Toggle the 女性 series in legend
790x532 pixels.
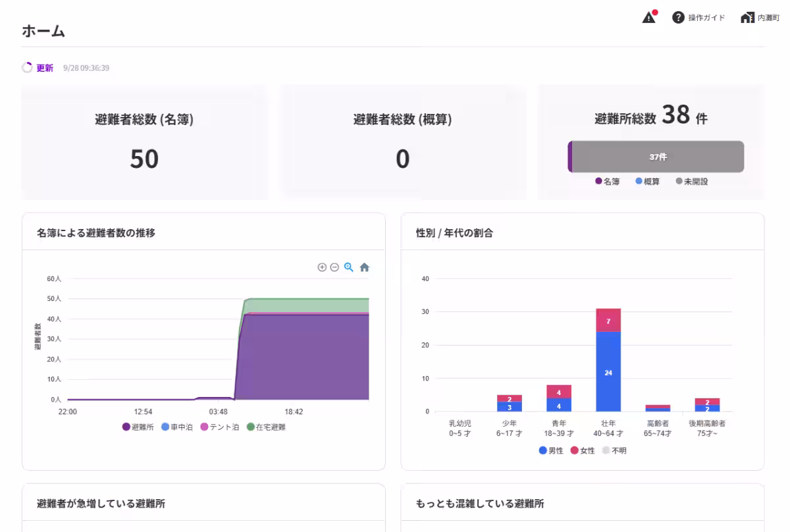point(583,450)
